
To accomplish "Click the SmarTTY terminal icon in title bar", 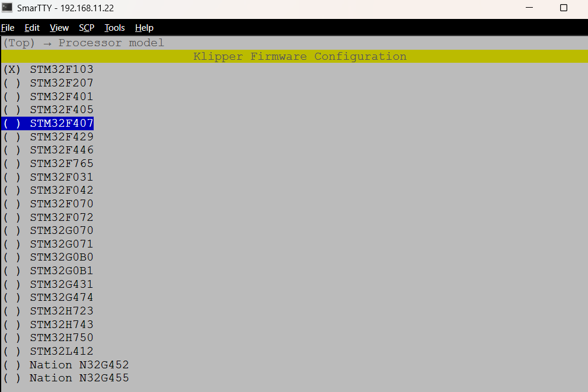I will [x=7, y=8].
